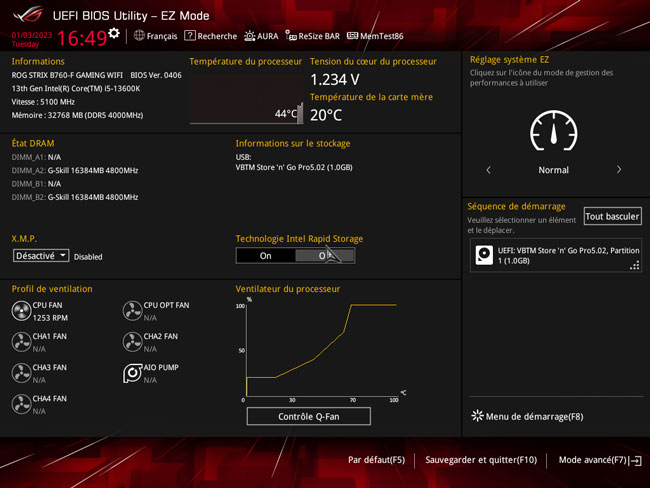Screen dimensions: 650x488
Task: Open Contrôle Q-Fan
Action: [308, 416]
